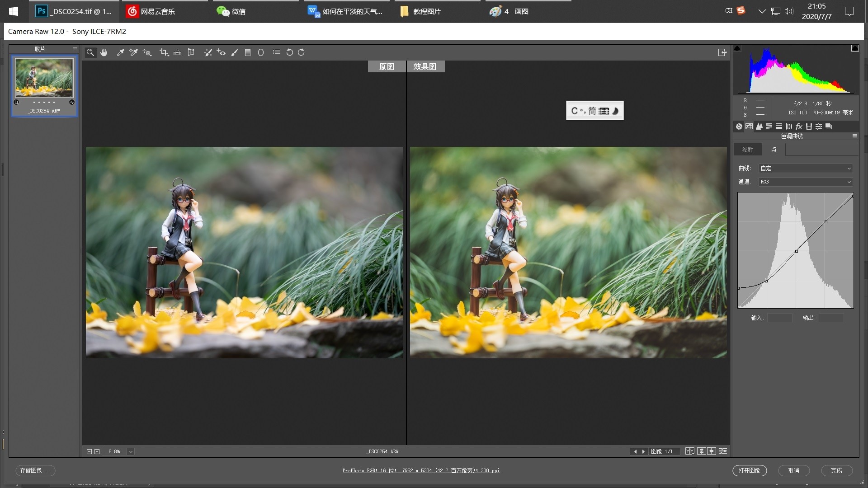Click the 原图 label
Viewport: 868px width, 488px height.
387,66
